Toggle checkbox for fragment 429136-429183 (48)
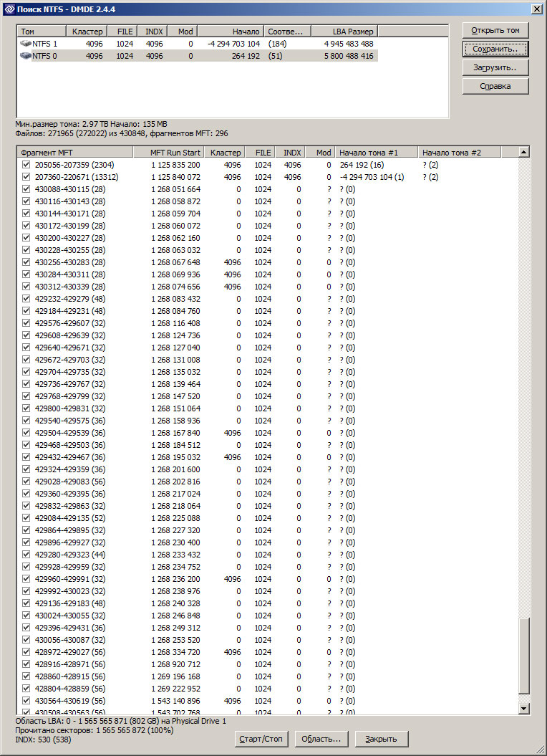The image size is (547, 756). [26, 603]
